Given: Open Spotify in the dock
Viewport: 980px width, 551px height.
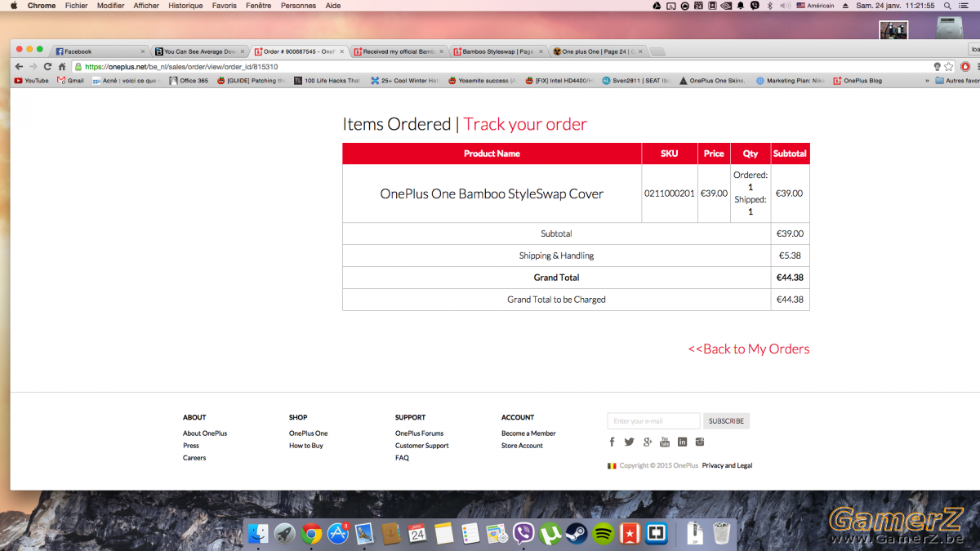Looking at the screenshot, I should (x=604, y=534).
